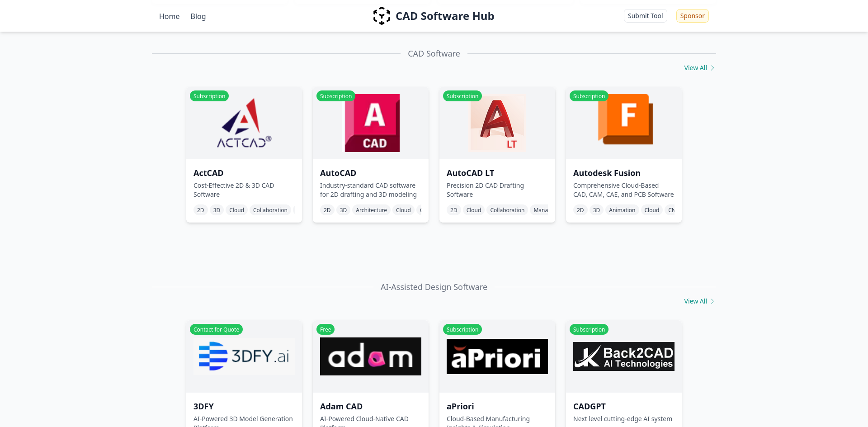
Task: Click Subscription badge on CADGPT card
Action: click(x=589, y=329)
